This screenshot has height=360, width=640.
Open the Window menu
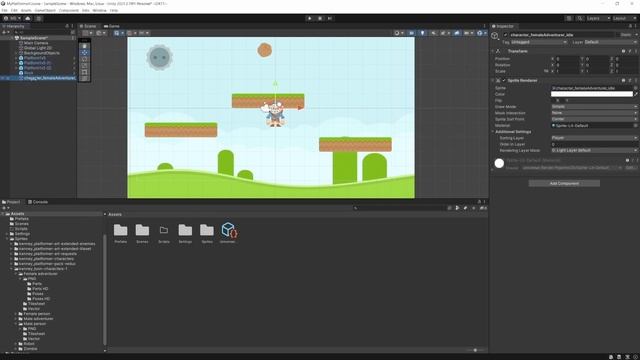[99, 10]
